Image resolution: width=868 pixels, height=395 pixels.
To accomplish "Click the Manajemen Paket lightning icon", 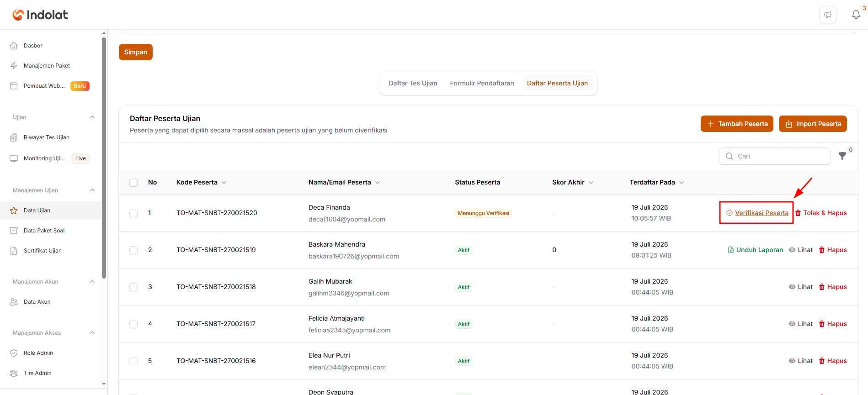I will pos(14,66).
